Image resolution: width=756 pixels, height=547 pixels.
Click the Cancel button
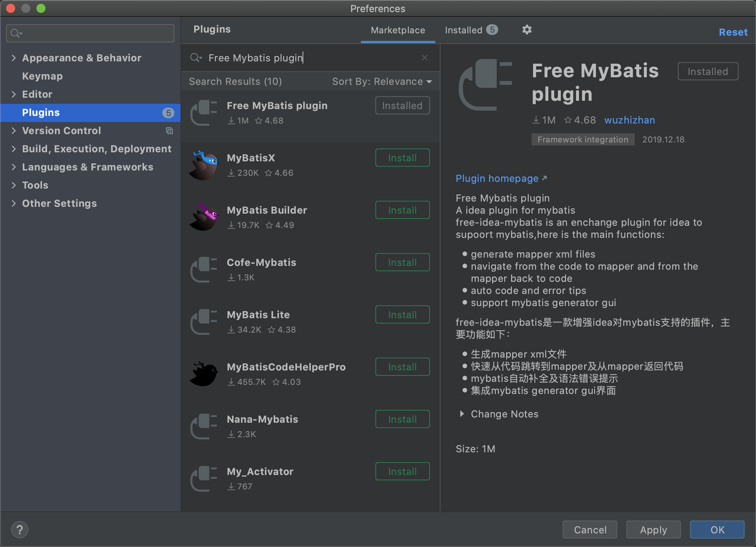point(590,530)
